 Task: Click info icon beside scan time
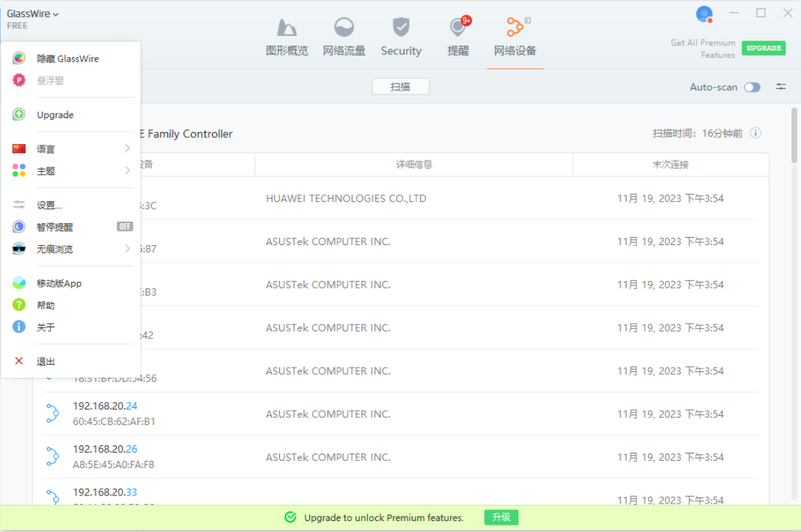755,134
